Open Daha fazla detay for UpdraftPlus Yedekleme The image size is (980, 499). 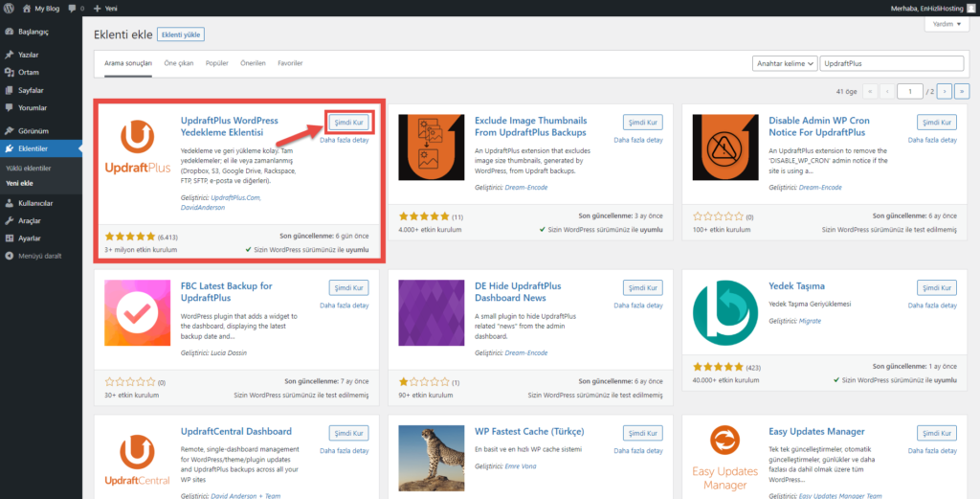click(345, 140)
